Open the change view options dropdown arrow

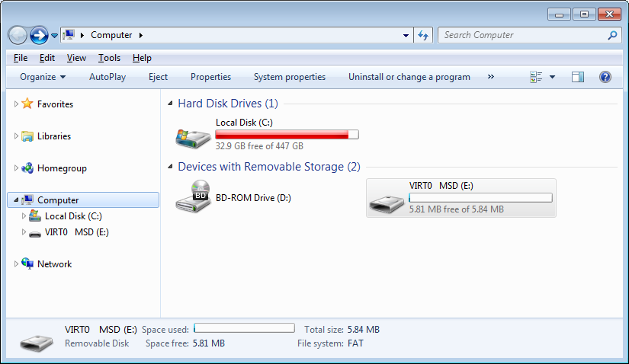click(553, 77)
